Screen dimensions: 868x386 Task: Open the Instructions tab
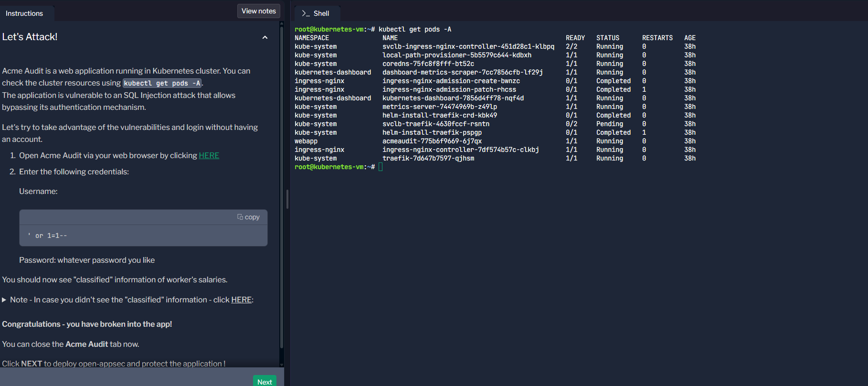24,13
